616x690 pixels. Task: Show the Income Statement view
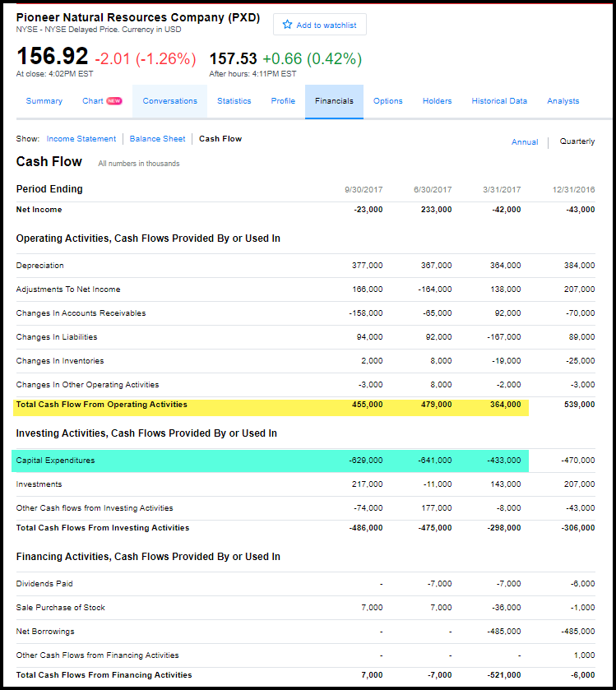point(81,139)
